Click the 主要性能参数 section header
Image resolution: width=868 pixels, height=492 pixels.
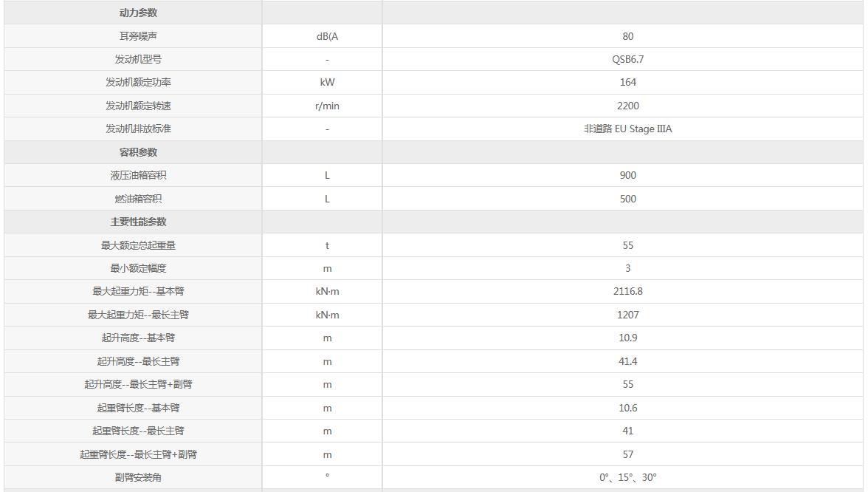click(x=138, y=222)
